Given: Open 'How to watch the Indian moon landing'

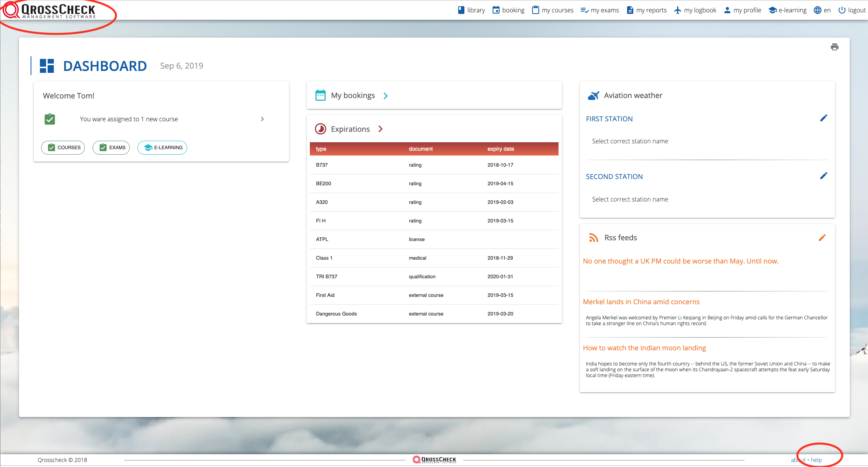Looking at the screenshot, I should [644, 348].
